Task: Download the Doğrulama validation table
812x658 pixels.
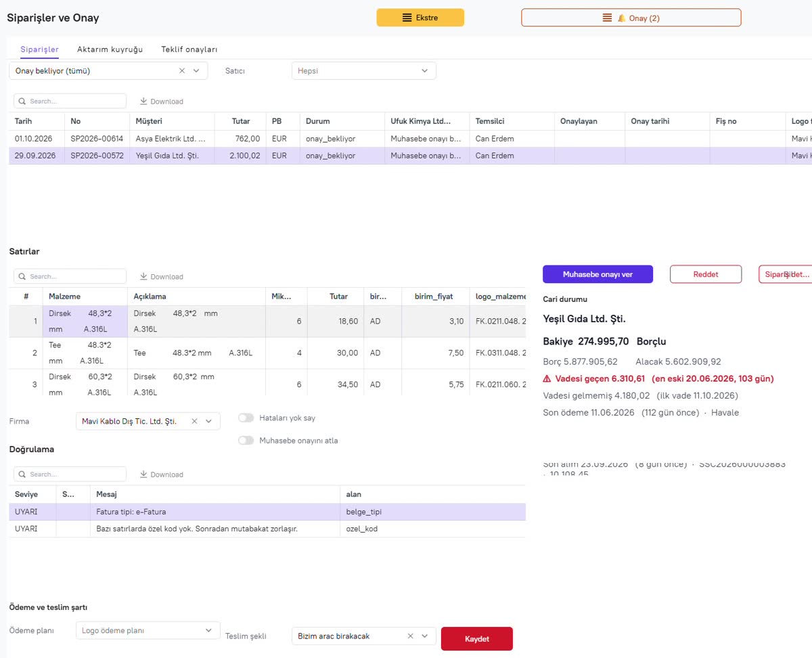Action: 162,475
